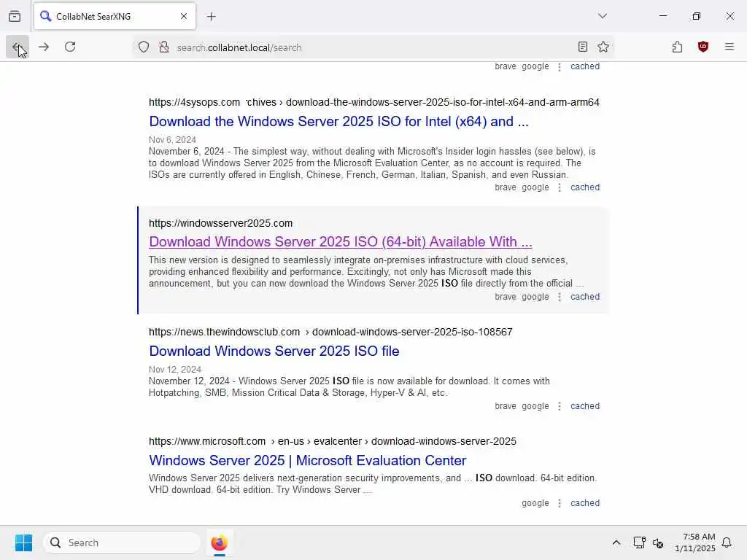Click the forward navigation arrow
The width and height of the screenshot is (747, 560).
[x=44, y=47]
